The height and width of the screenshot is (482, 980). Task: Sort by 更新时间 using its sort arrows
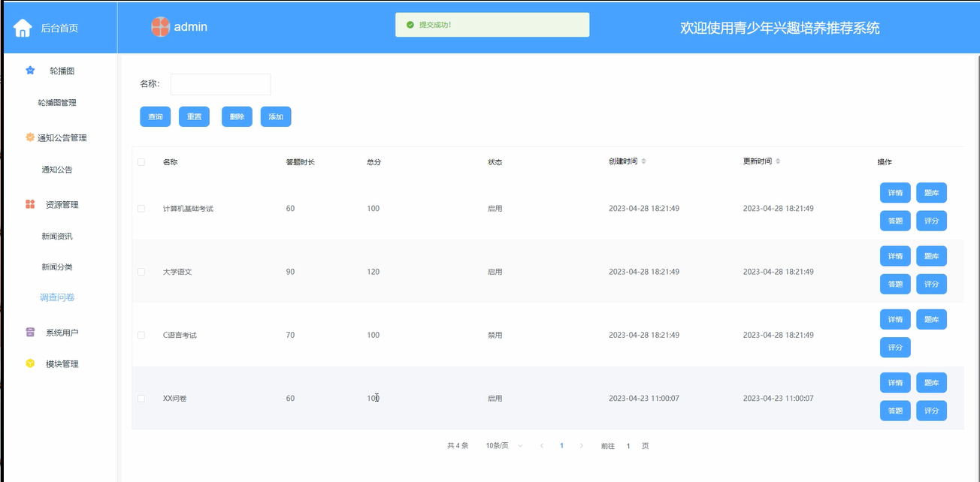[x=778, y=161]
